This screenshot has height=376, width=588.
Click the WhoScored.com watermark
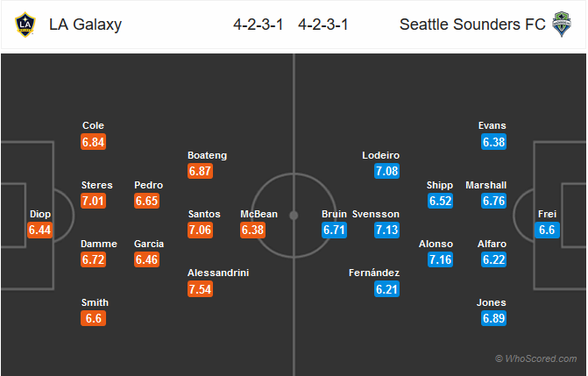[536, 358]
